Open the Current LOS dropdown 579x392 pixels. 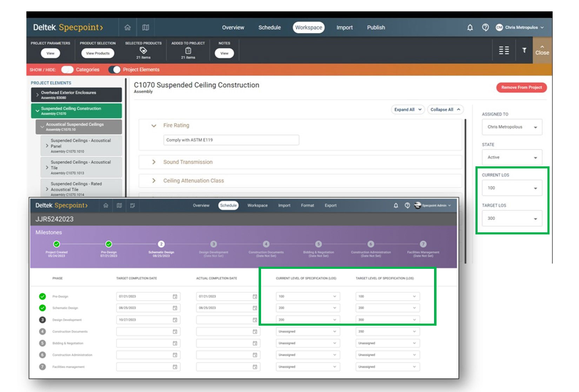512,188
